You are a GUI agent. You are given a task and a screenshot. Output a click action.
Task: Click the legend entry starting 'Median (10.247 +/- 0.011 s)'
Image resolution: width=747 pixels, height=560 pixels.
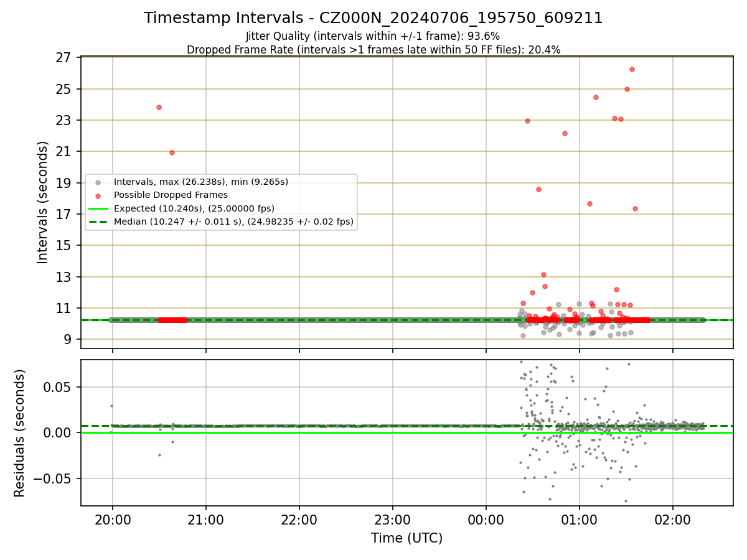coord(233,221)
